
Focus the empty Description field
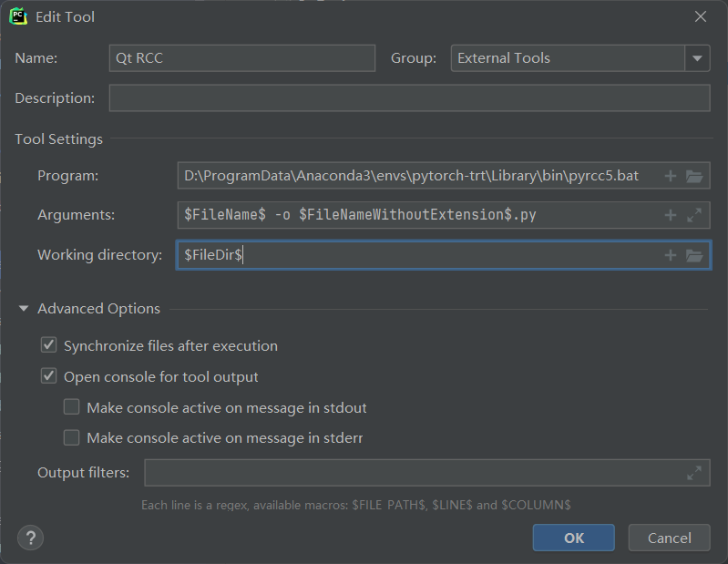[x=409, y=98]
